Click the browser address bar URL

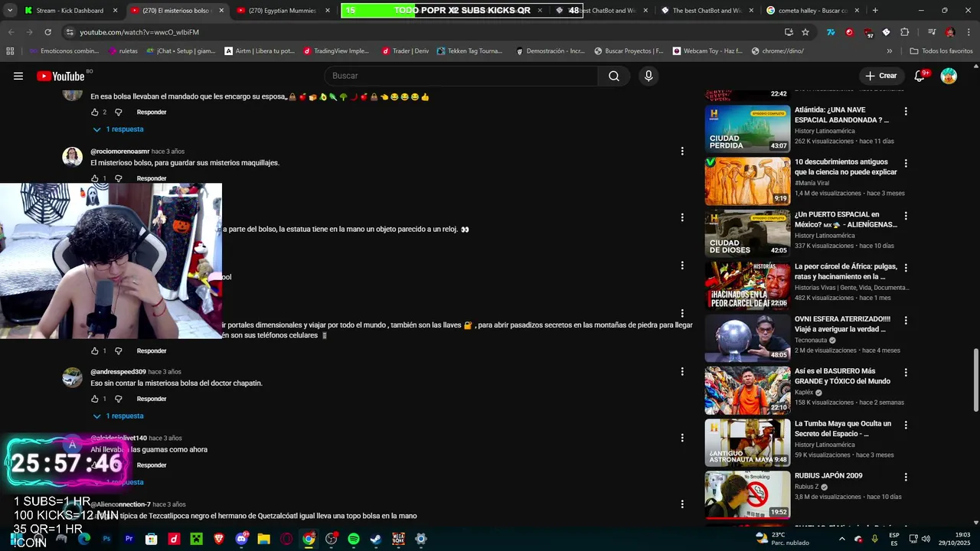[x=139, y=32]
